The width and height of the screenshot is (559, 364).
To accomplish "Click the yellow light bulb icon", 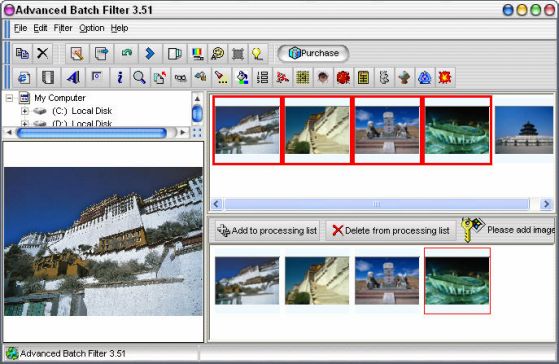I will (257, 53).
